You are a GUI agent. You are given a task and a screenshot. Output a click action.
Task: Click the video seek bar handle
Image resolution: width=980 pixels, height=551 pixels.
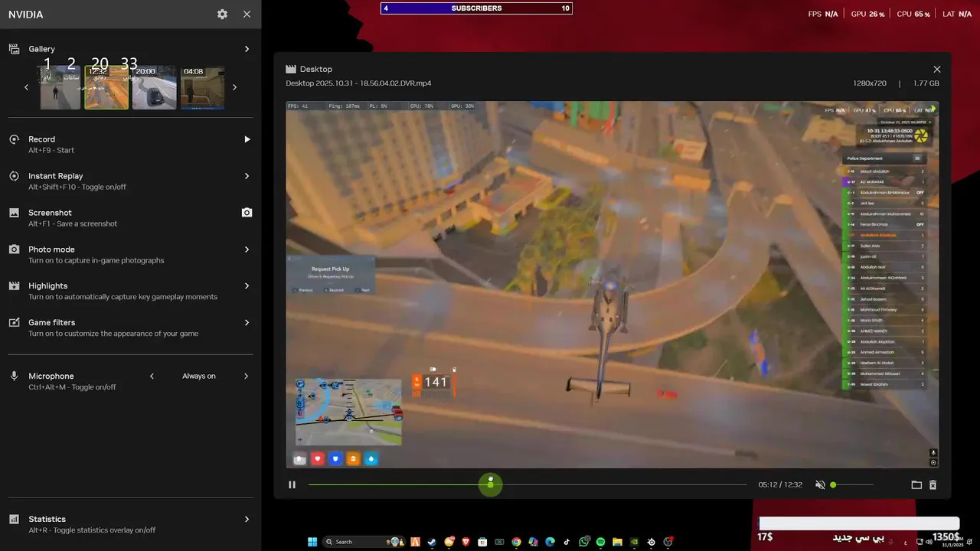(x=490, y=484)
